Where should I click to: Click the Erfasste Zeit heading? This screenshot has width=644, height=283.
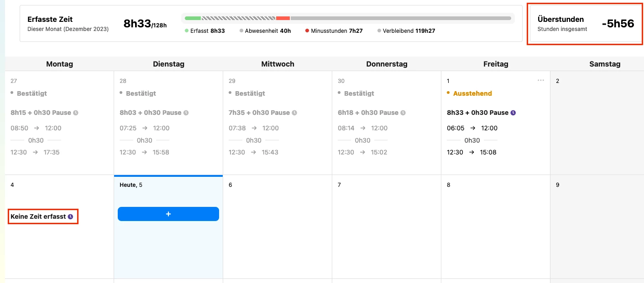[x=50, y=20]
